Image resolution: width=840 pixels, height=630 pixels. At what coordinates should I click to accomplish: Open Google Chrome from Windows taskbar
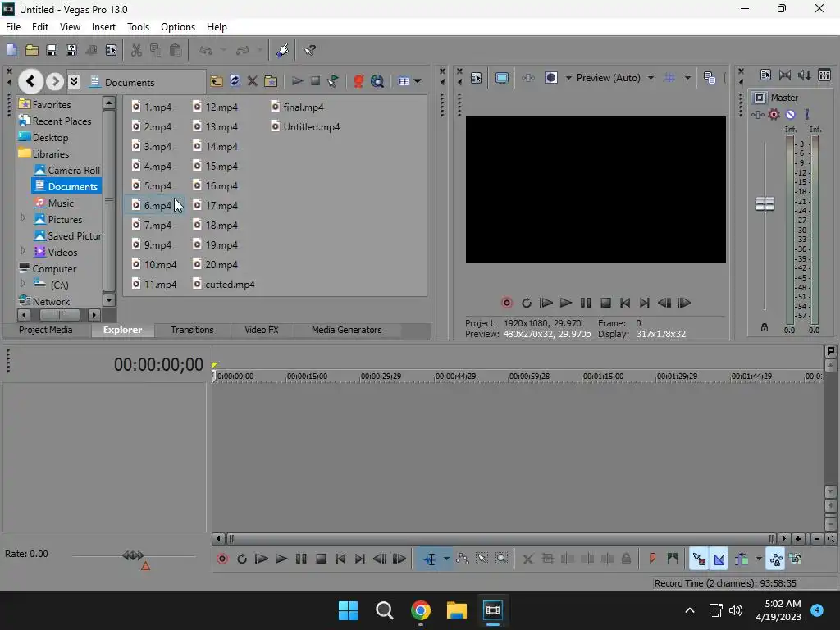tap(421, 610)
